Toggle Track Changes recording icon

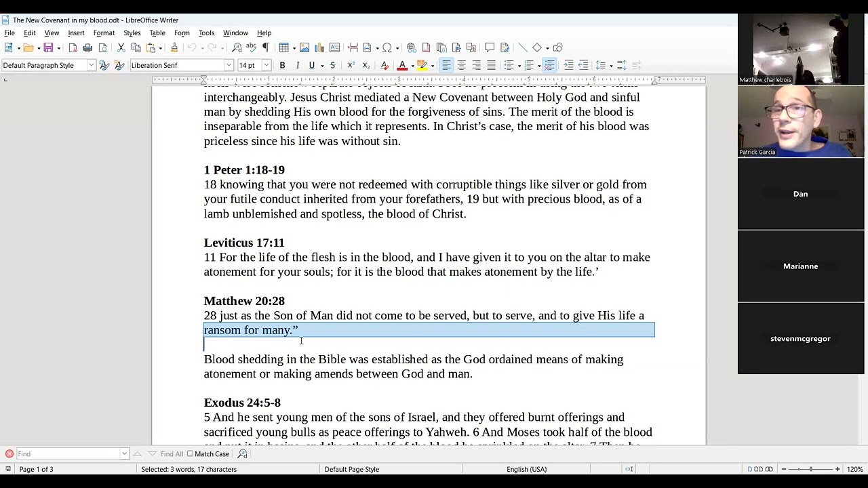point(505,47)
